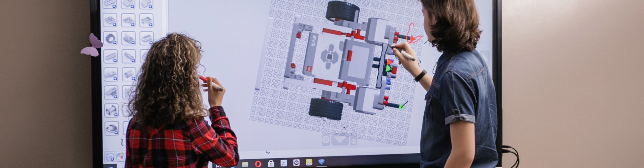Click the LEGO Digital Designer taskbar icon

[322, 162]
